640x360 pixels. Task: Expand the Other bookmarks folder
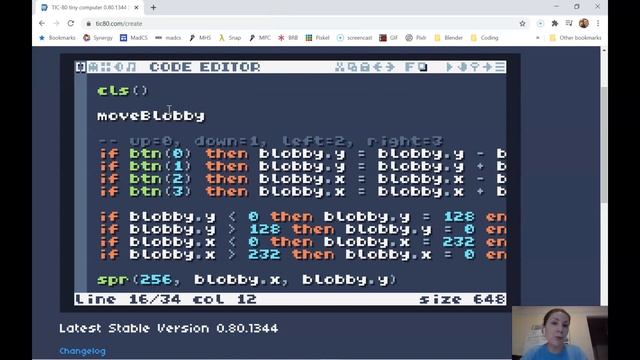click(x=576, y=38)
